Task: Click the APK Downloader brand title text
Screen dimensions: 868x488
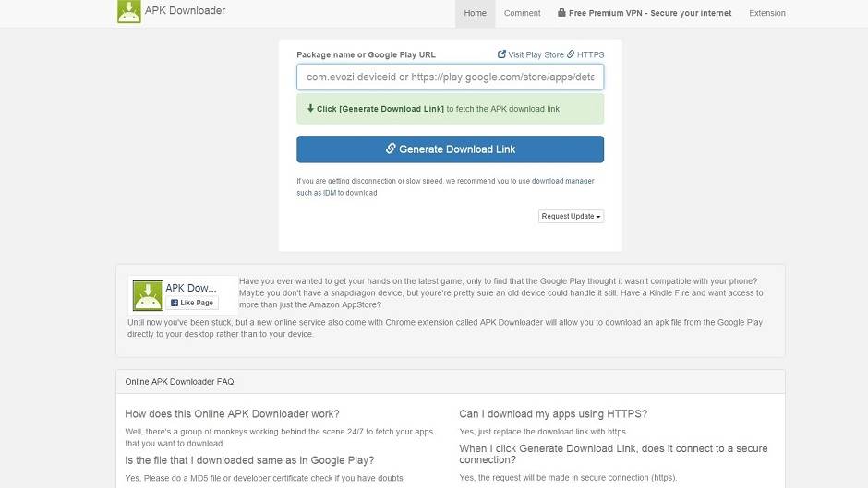Action: point(185,11)
